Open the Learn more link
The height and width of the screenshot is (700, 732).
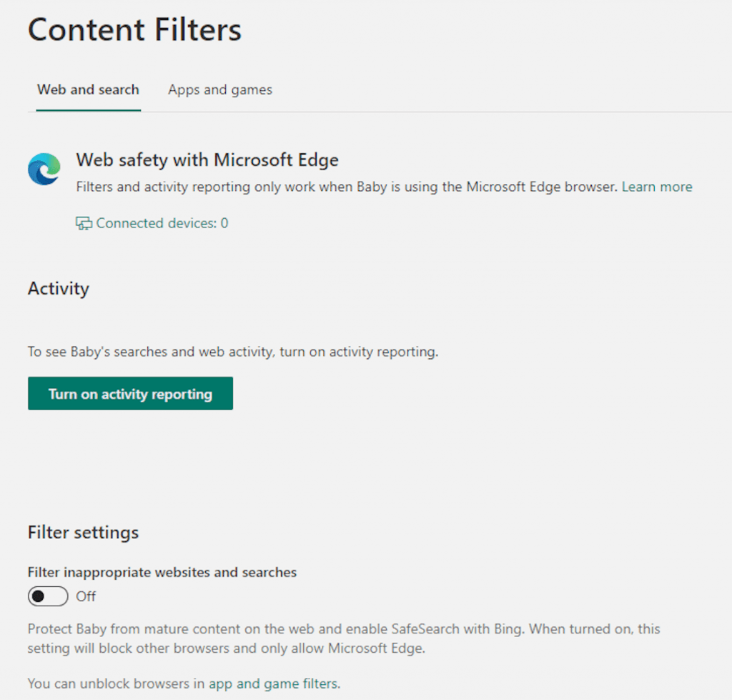[657, 187]
